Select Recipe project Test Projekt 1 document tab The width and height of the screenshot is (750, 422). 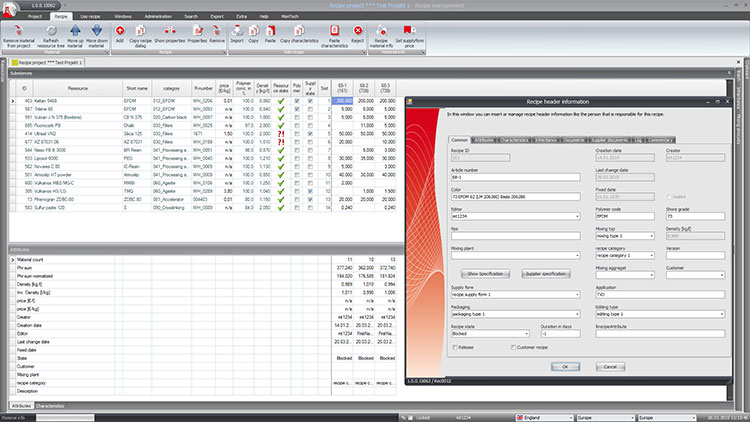pos(47,62)
